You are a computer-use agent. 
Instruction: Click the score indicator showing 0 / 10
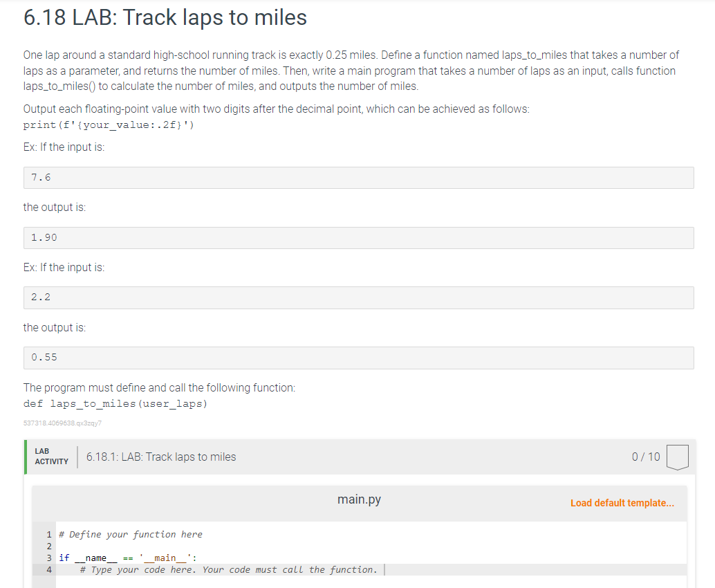[646, 457]
